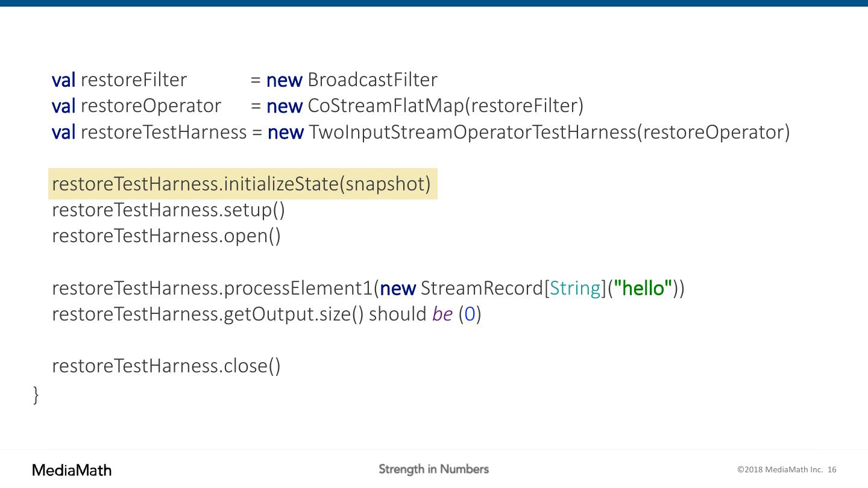This screenshot has width=868, height=488.
Task: Click the getOutput.size() expression
Action: [294, 314]
